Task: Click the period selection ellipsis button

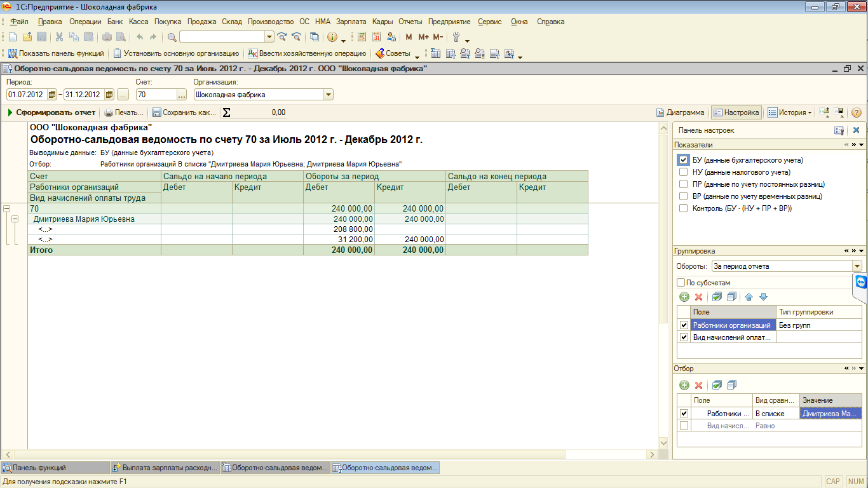Action: (x=123, y=95)
